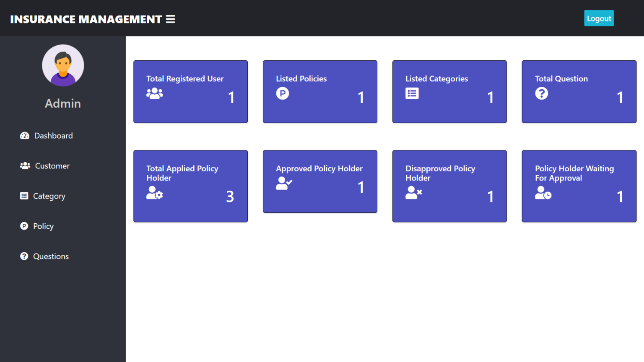Open the Category menu item

pyautogui.click(x=43, y=196)
